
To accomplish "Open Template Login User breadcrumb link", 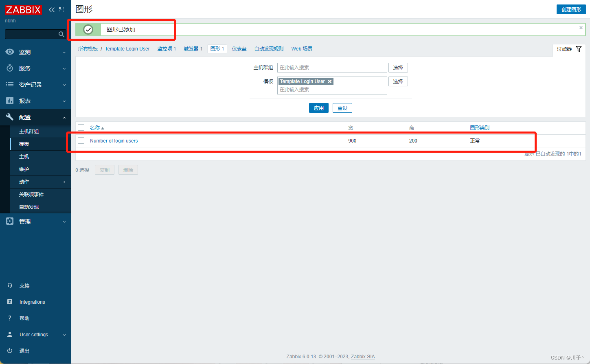I will tap(127, 48).
